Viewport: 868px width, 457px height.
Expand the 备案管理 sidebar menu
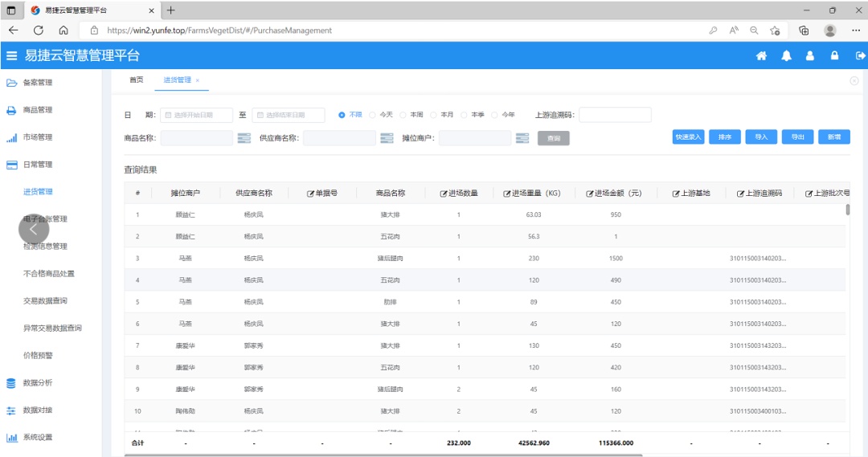(x=38, y=83)
